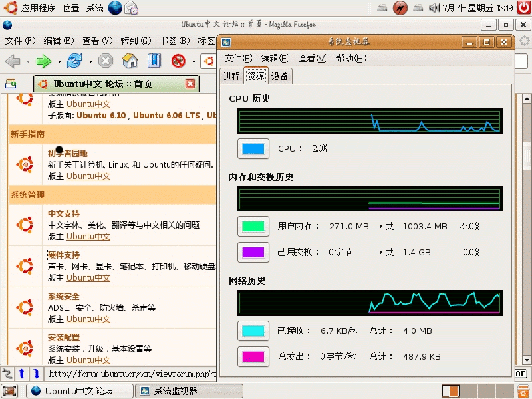Viewport: 532px width, 399px height.
Task: Open Firefox 编辑(E) menu
Action: tap(59, 41)
